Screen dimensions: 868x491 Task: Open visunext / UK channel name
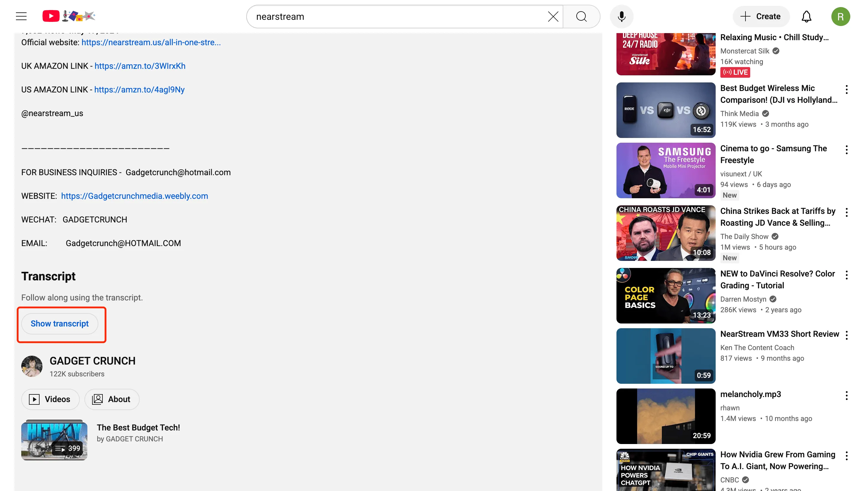[x=741, y=174]
